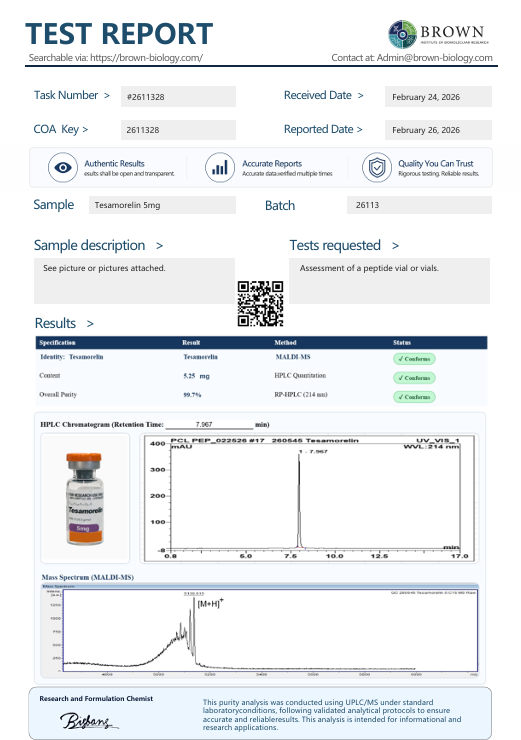The height and width of the screenshot is (740, 521).
Task: Click 'Assessment of a peptide vial or vials' text
Action: pyautogui.click(x=369, y=268)
